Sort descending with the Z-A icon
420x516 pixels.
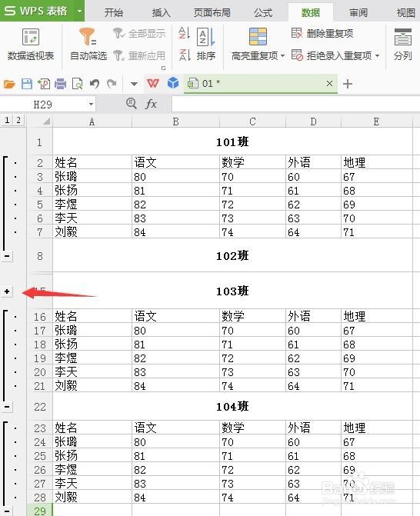[185, 55]
